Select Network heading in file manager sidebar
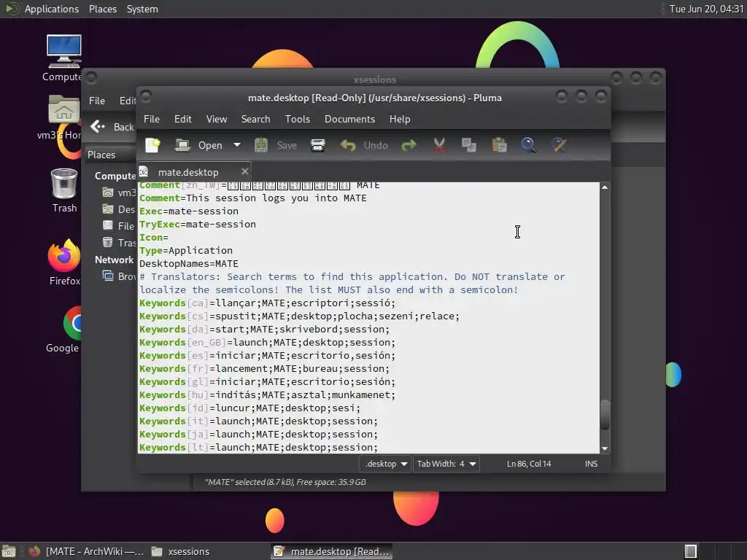Screen dimensions: 747x560 pos(114,260)
